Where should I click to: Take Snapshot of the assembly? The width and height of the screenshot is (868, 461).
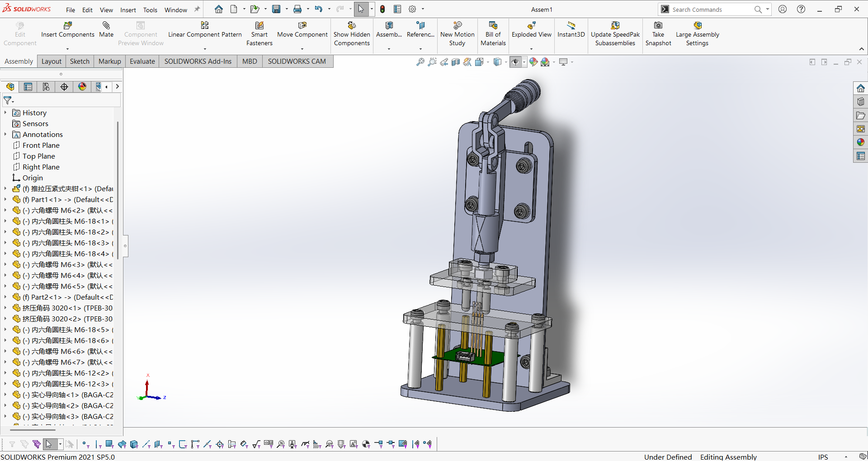658,34
